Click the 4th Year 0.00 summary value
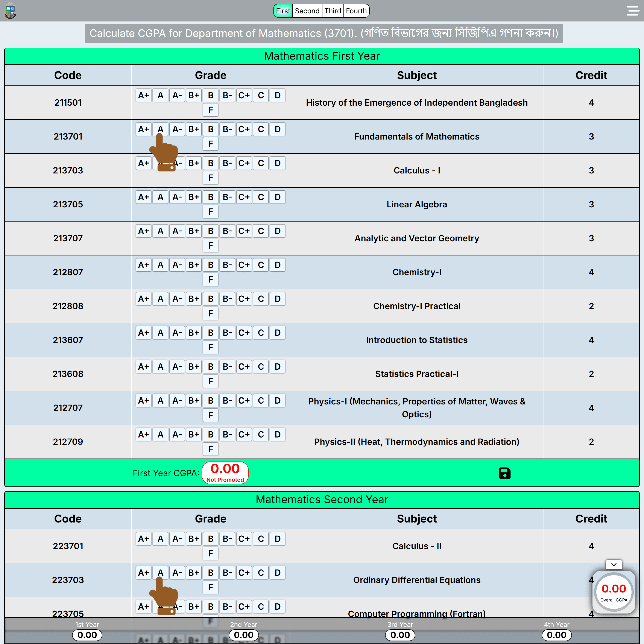Viewport: 644px width, 644px height. tap(556, 635)
